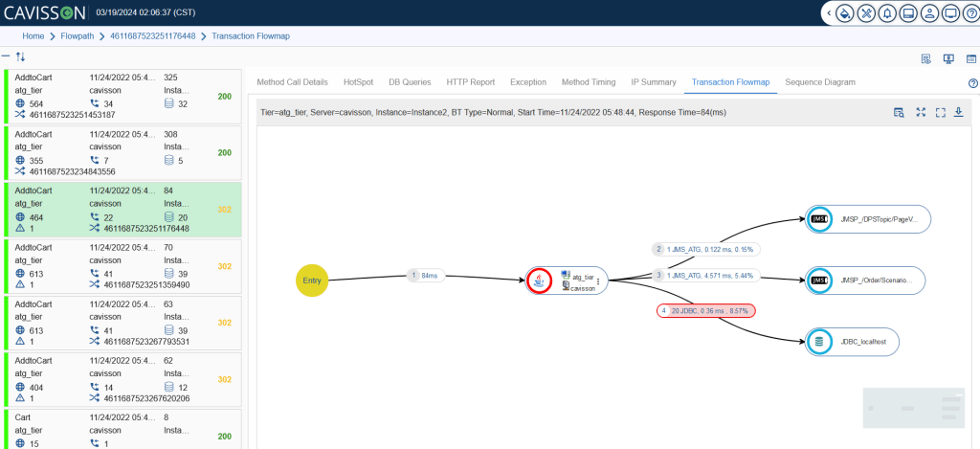980x449 pixels.
Task: Click the search table icon in flowmap toolbar
Action: (x=900, y=112)
